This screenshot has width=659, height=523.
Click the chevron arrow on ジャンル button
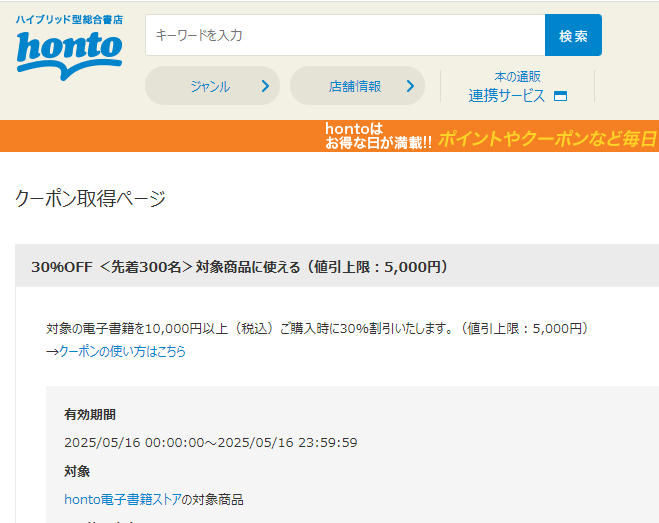[265, 86]
